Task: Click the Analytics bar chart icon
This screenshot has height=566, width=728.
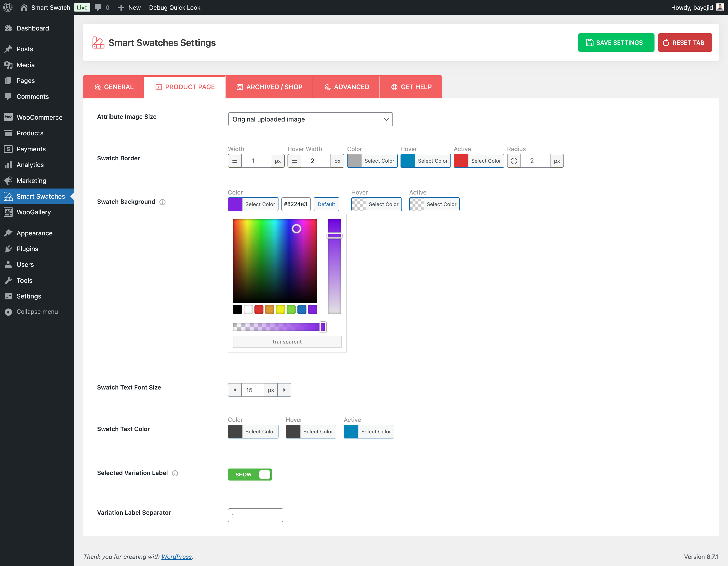Action: [8, 164]
